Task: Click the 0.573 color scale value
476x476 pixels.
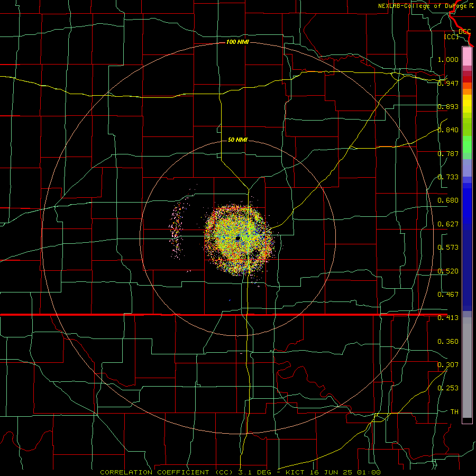Action: click(x=448, y=248)
